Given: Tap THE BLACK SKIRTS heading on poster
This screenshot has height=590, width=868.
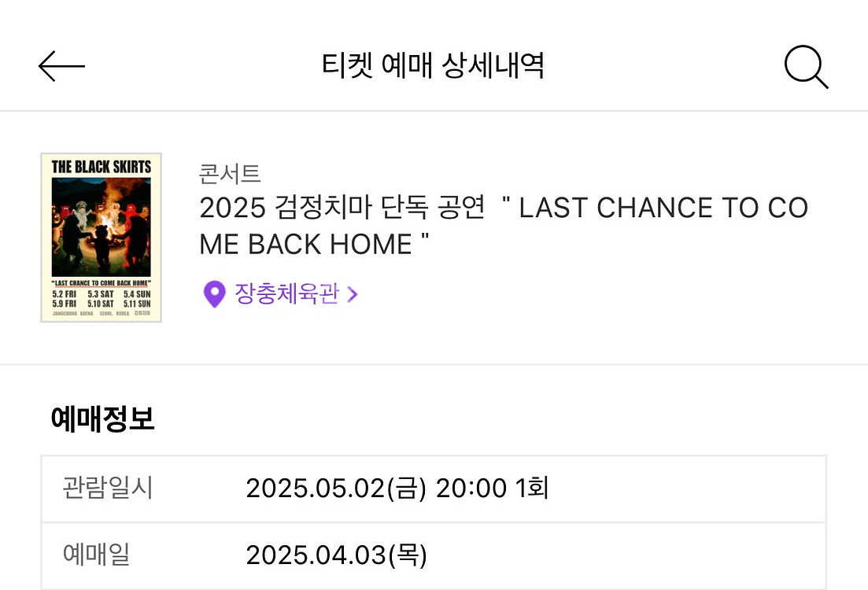Looking at the screenshot, I should (102, 167).
